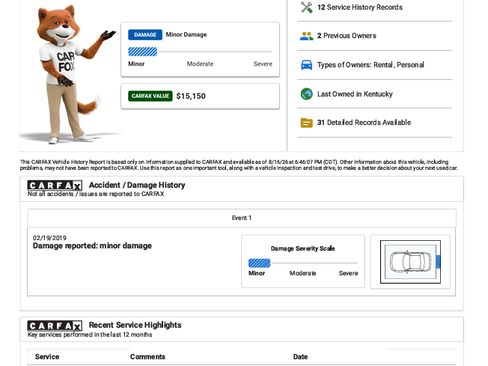Click the Previous Owners people icon
This screenshot has width=488, height=366.
[x=306, y=36]
